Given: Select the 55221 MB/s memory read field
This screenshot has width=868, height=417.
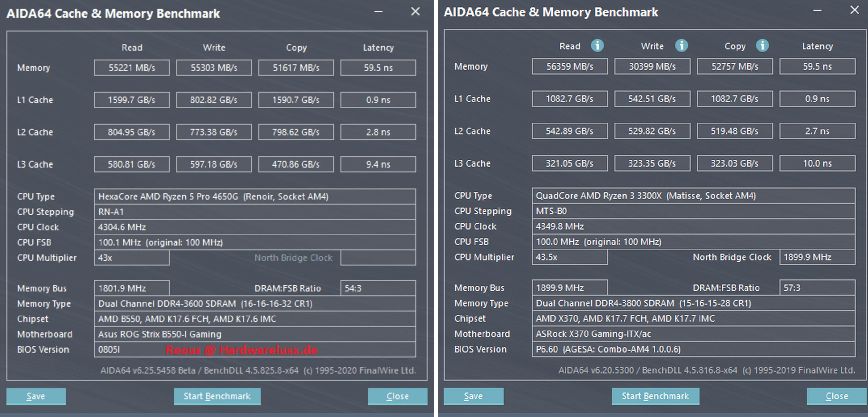Looking at the screenshot, I should pos(132,68).
